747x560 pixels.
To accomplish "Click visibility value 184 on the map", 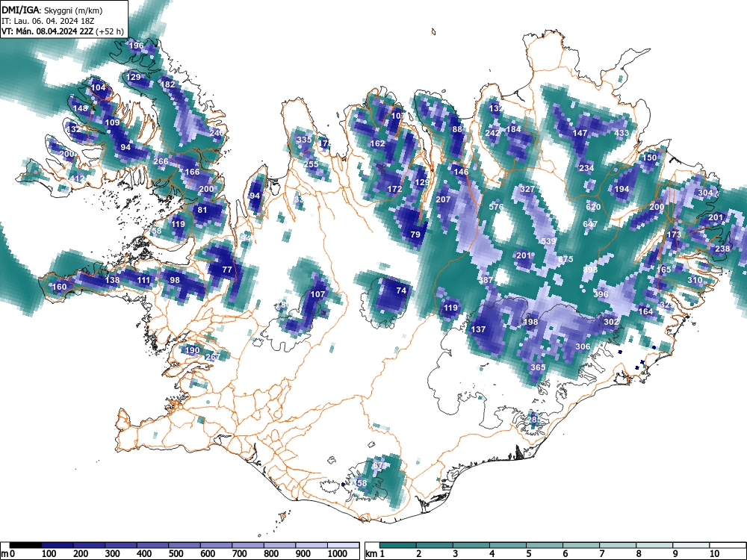I will click(x=513, y=129).
